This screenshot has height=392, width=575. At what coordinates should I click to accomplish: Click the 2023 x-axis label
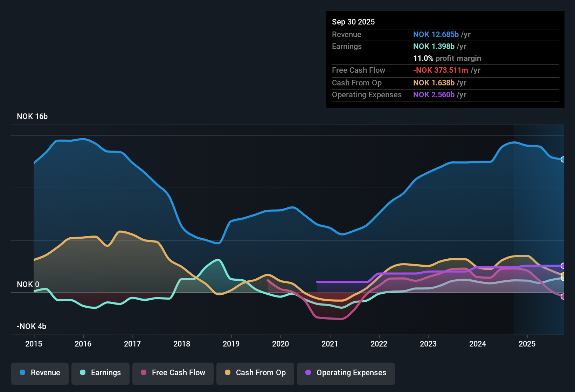428,344
